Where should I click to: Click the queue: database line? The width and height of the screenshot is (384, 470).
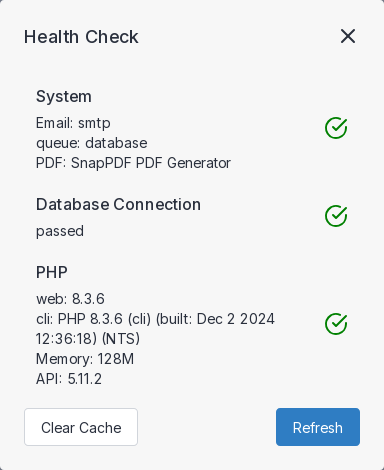pos(92,143)
